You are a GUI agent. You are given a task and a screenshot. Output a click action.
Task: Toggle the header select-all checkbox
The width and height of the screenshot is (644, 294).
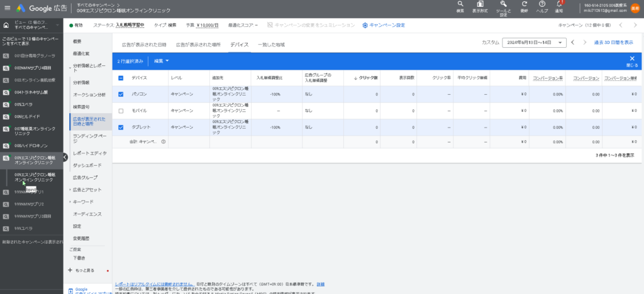pos(121,77)
